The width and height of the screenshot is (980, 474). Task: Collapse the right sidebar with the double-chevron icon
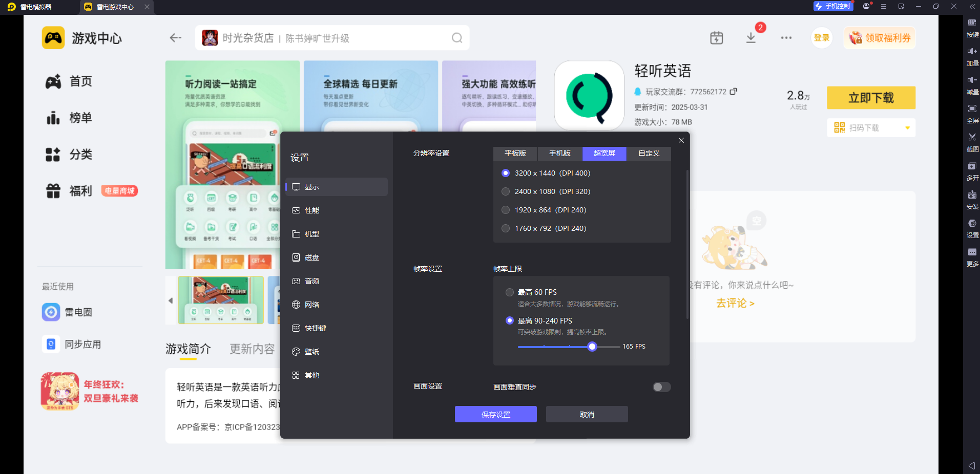[972, 7]
